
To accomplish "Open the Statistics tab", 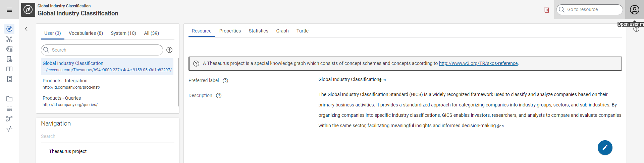I will [258, 31].
